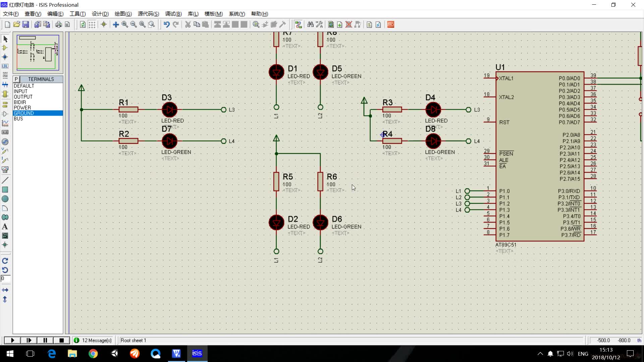
Task: Select the Wire Label mode tool
Action: 5,66
